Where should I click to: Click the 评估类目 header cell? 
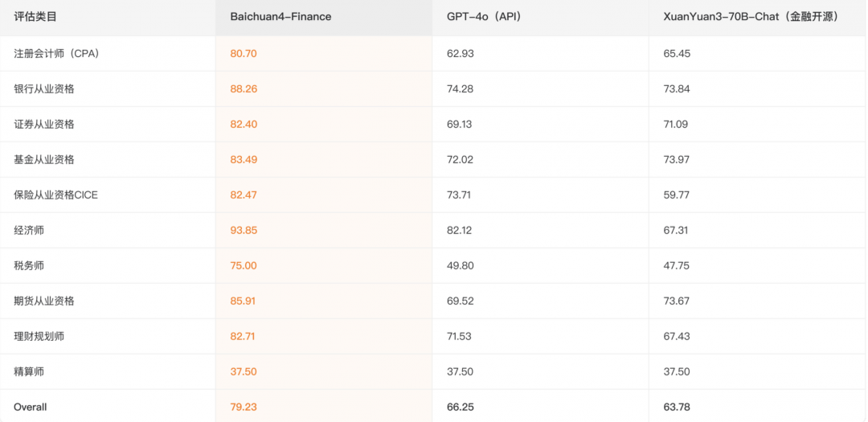[35, 16]
